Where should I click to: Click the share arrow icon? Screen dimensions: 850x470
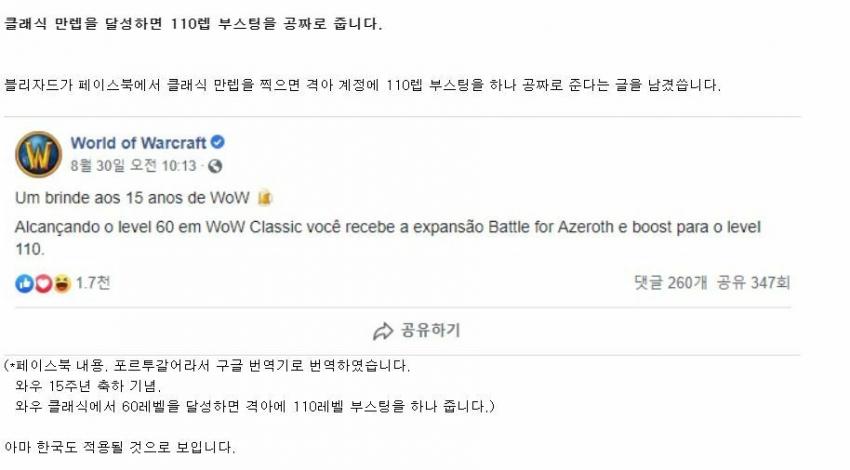coord(383,331)
